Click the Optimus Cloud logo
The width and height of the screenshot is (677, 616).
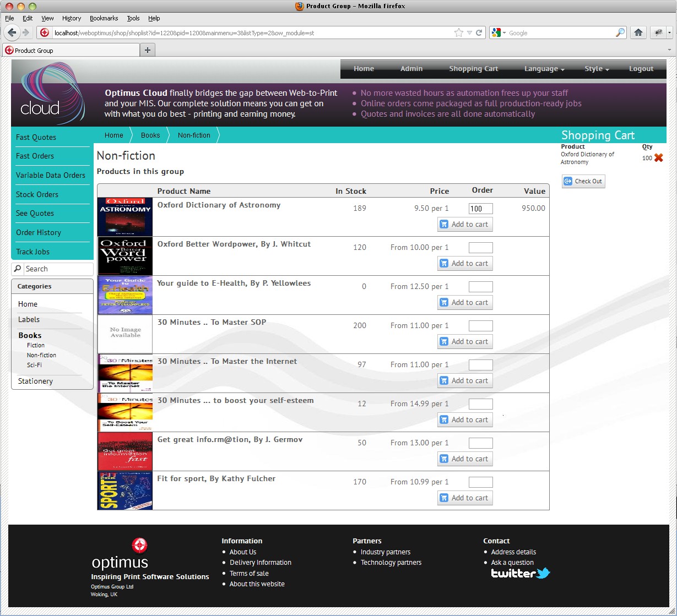pos(53,93)
